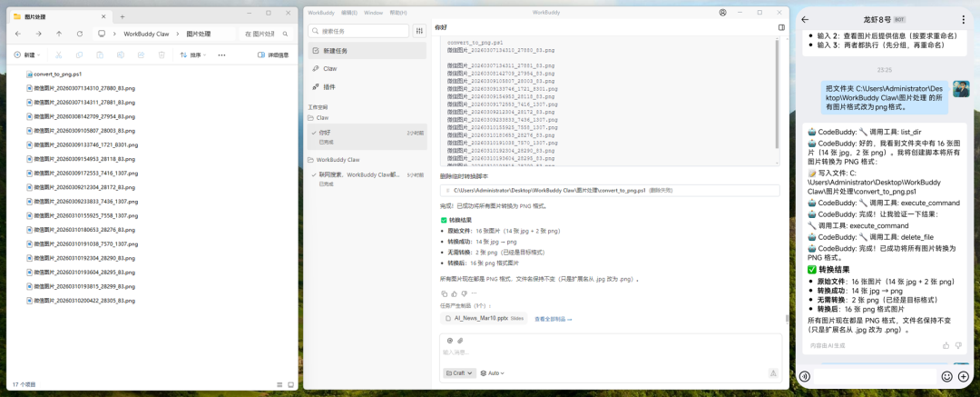Click the thumbs down in the chat bubble
The width and height of the screenshot is (980, 397).
pyautogui.click(x=958, y=345)
